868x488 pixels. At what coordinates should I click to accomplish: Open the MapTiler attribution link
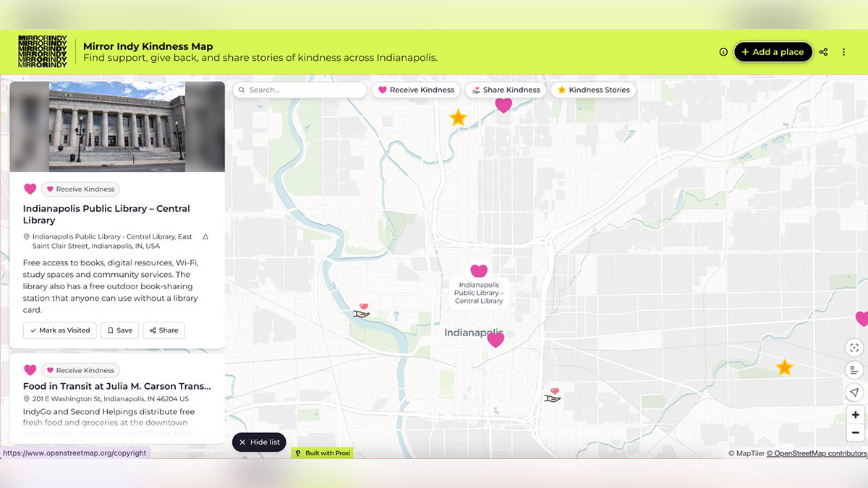pyautogui.click(x=746, y=453)
